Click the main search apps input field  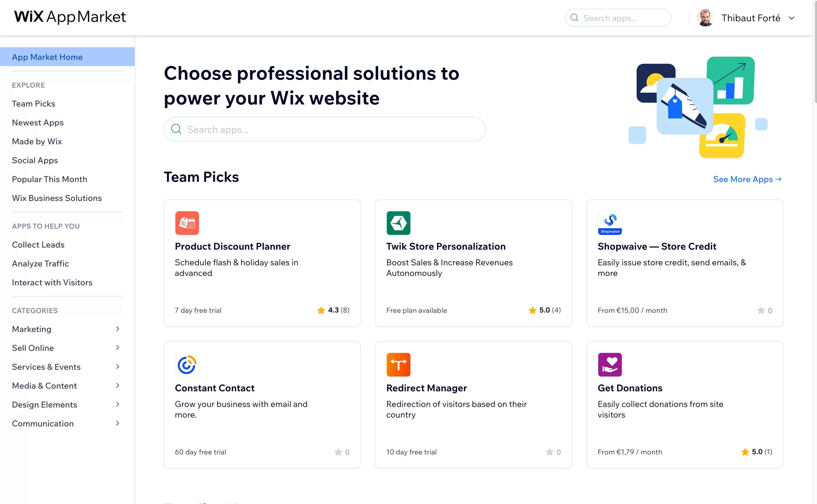[325, 130]
